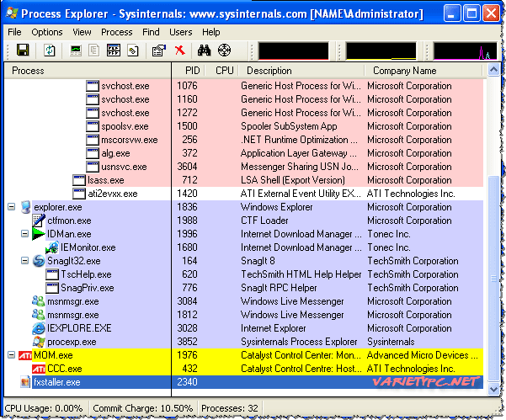The image size is (506, 420).
Task: Sort by the Process column header
Action: pyautogui.click(x=88, y=71)
